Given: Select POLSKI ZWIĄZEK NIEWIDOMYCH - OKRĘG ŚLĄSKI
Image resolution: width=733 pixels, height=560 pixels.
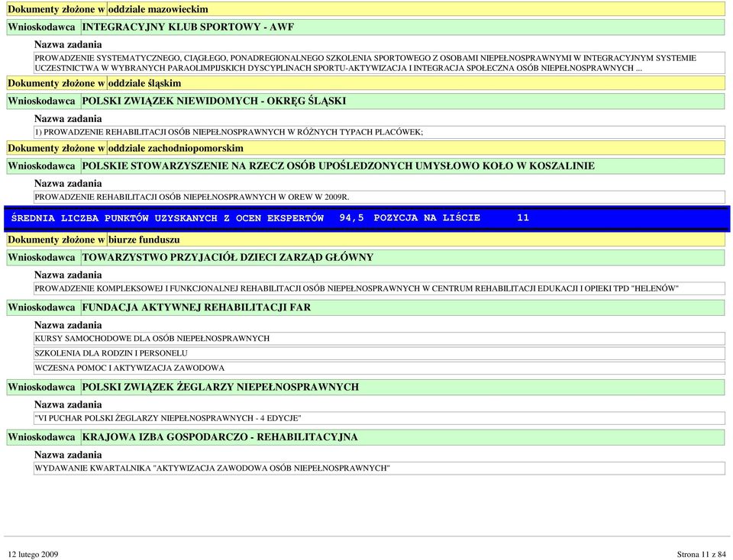Looking at the screenshot, I should pos(214,101).
